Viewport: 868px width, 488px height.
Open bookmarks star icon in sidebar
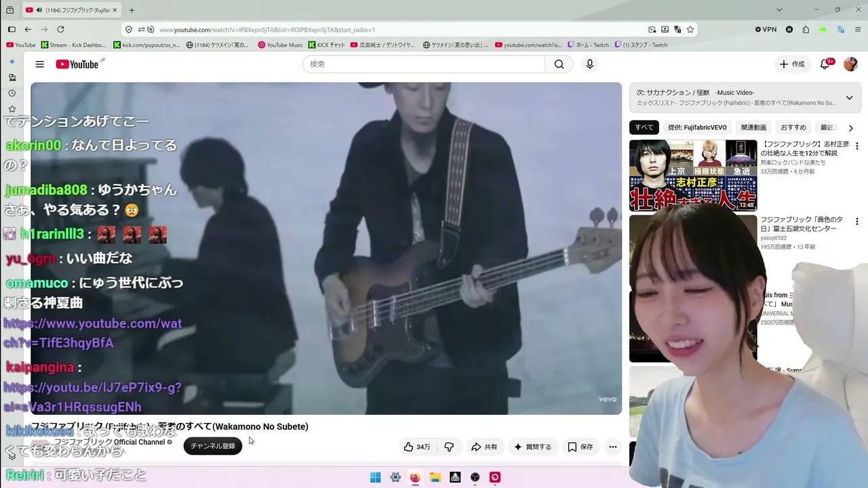12,108
